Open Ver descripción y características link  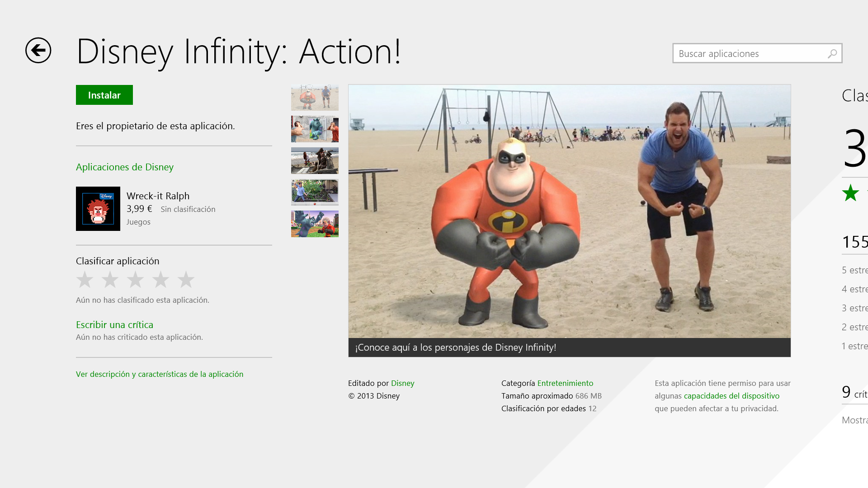point(160,374)
